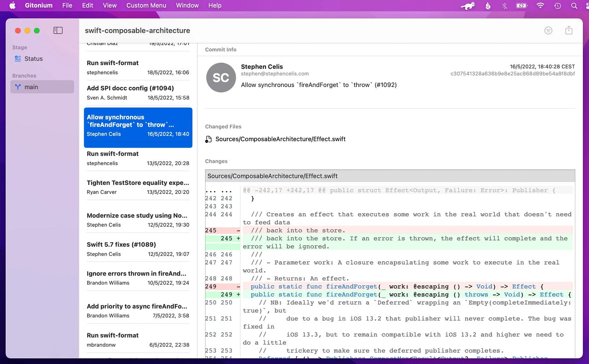Screen dimensions: 589x364
Task: Click the commit date 16/5/2022, 18:40:28 CEST
Action: coord(542,66)
